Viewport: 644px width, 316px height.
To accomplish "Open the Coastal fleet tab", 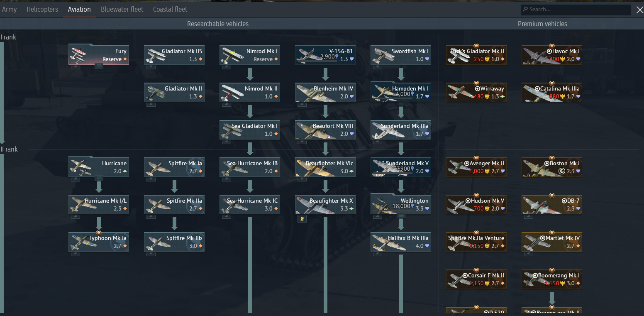I will [170, 9].
